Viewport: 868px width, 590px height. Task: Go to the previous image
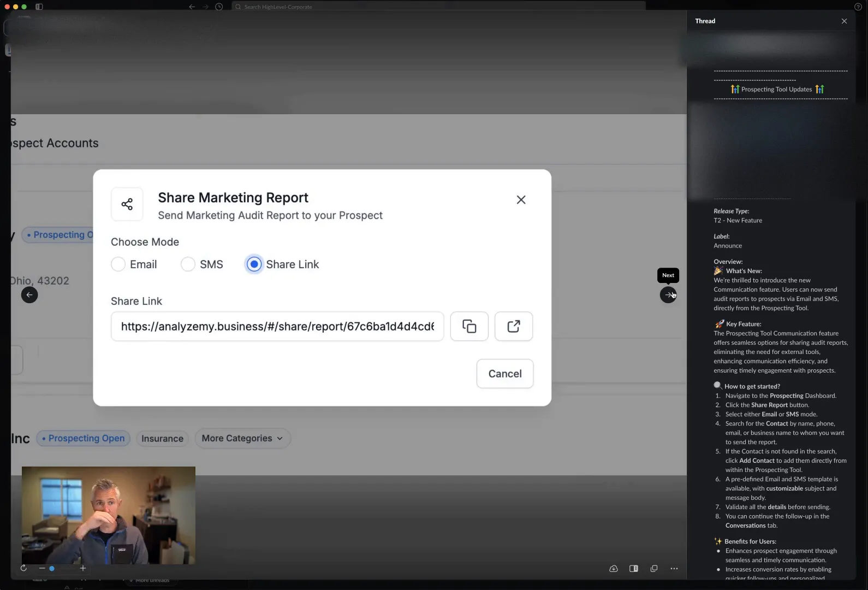(x=29, y=295)
